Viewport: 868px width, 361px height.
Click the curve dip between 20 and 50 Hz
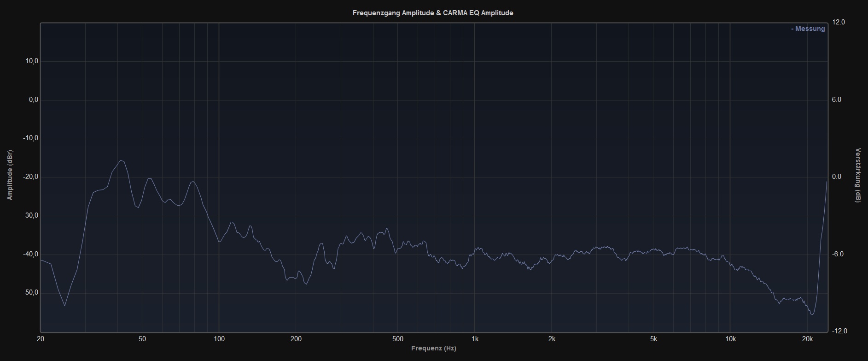point(64,306)
